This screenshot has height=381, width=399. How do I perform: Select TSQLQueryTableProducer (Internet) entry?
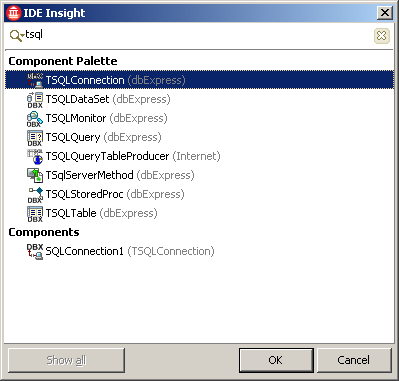pyautogui.click(x=199, y=156)
